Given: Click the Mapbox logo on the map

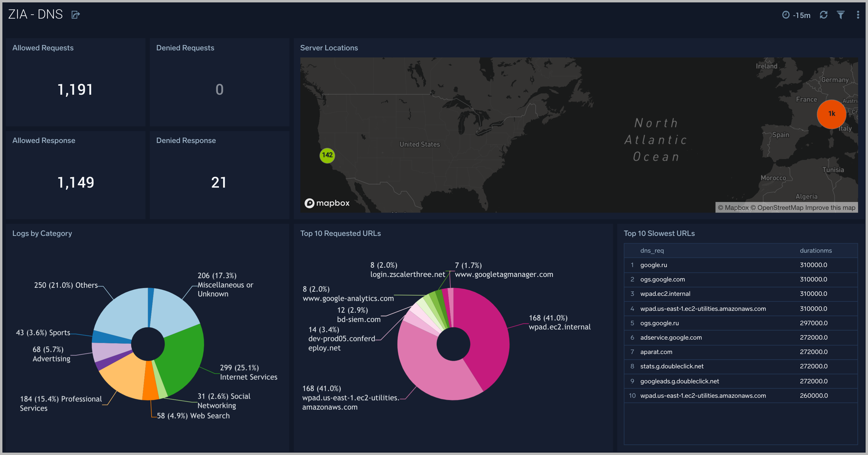Looking at the screenshot, I should tap(327, 203).
